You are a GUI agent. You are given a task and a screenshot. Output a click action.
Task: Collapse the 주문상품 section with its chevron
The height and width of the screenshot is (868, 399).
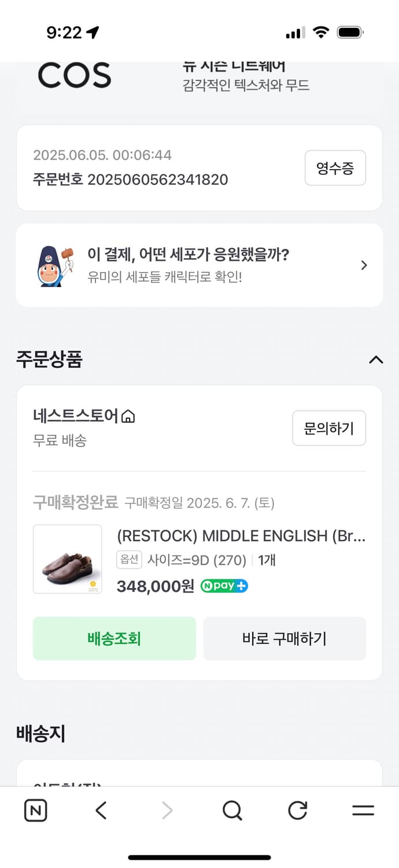point(376,360)
